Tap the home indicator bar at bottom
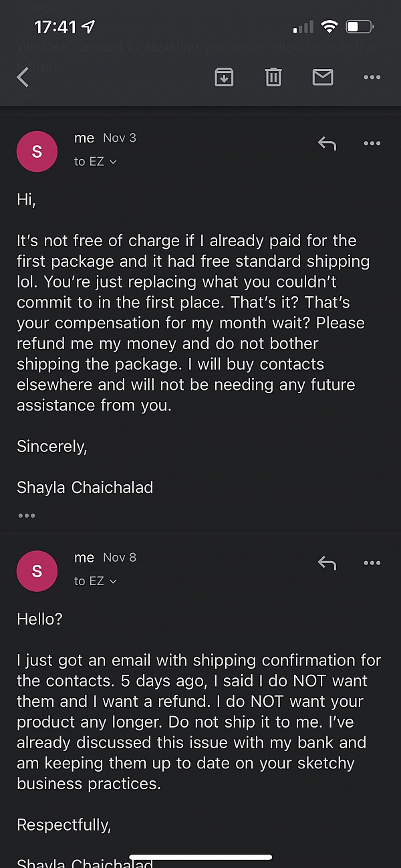Image resolution: width=401 pixels, height=868 pixels. [x=200, y=857]
